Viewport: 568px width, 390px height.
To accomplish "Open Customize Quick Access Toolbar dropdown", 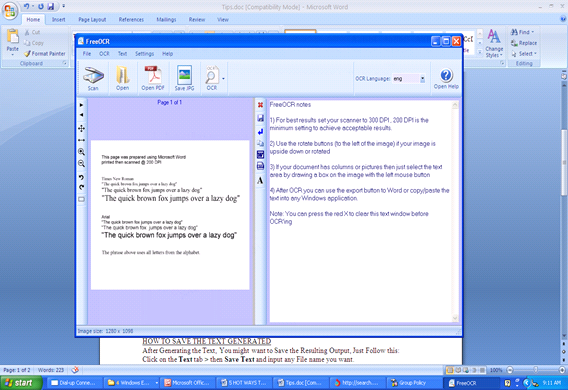I will coord(63,6).
